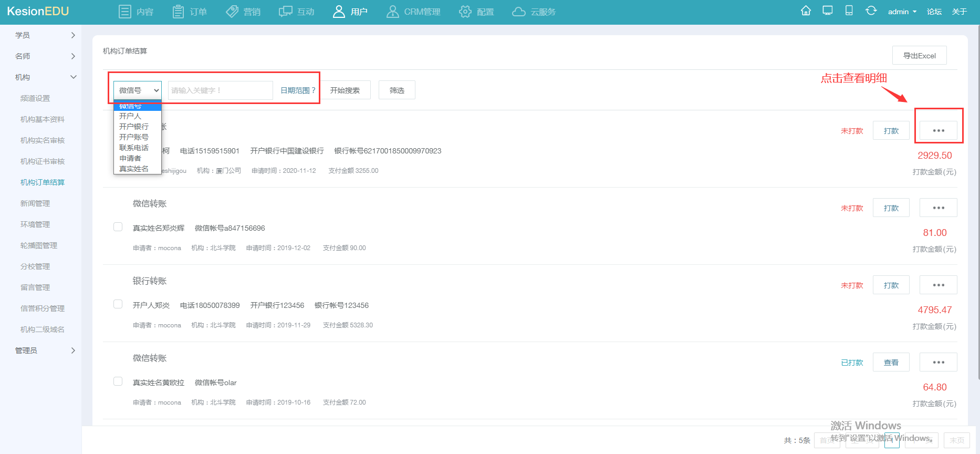Click the 日期范围 date range link
Screen dimensions: 980x454
click(x=297, y=90)
